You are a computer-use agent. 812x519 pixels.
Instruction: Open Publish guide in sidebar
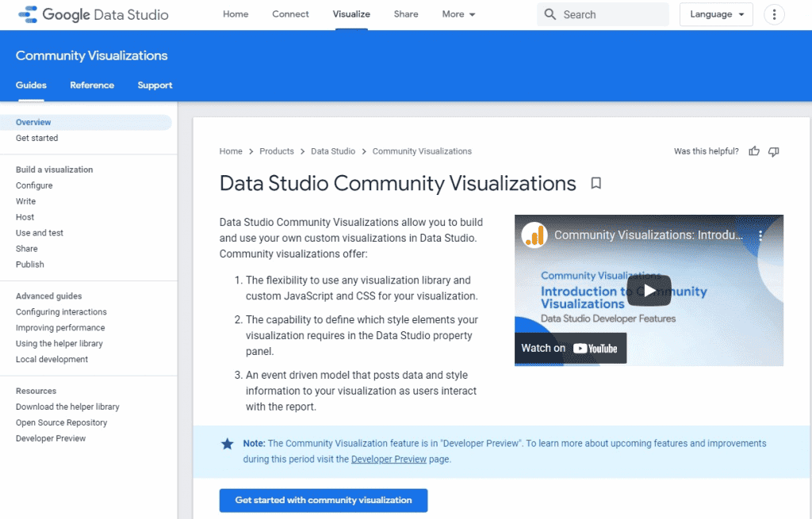(30, 265)
